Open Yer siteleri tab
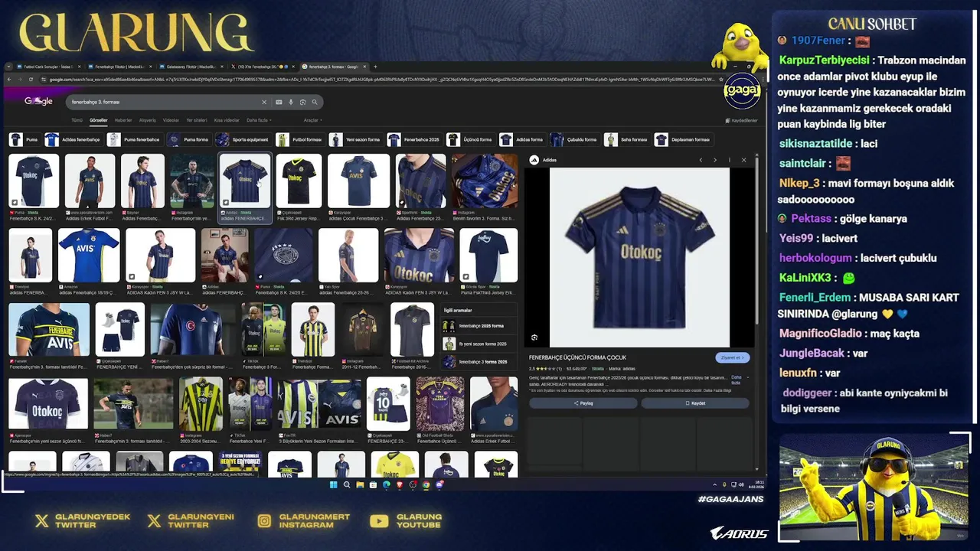Screen dimensions: 980x551 (197, 120)
